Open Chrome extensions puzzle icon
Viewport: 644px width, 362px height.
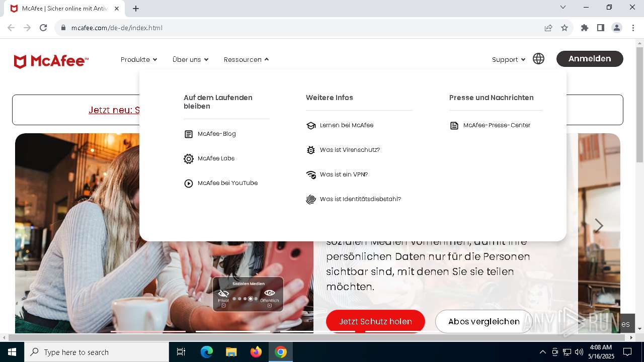[x=585, y=28]
